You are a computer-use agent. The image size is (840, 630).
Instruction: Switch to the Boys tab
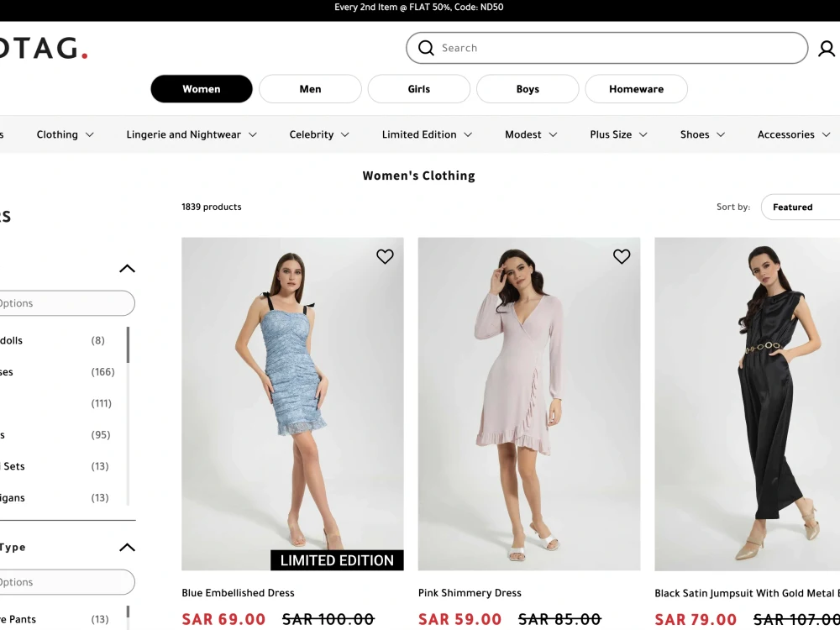click(x=528, y=89)
